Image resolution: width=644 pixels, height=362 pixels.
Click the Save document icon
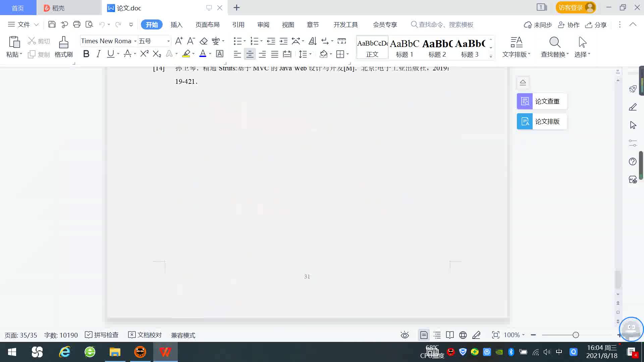pos(52,24)
